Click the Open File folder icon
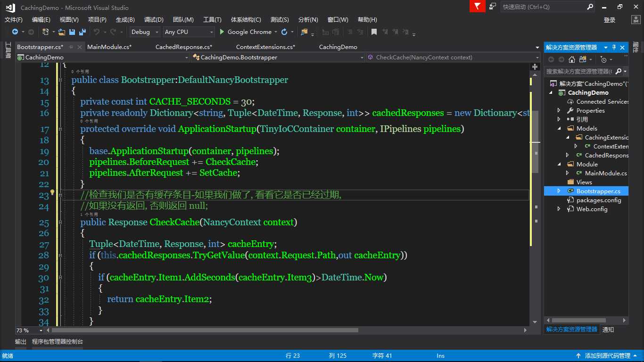 (x=62, y=32)
